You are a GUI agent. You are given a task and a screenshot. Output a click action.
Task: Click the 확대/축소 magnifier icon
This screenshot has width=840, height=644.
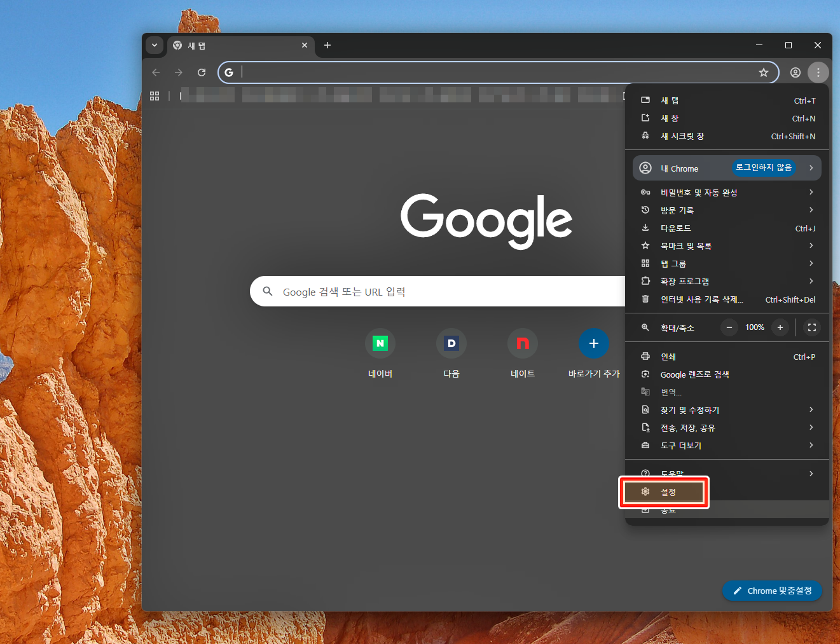click(645, 327)
